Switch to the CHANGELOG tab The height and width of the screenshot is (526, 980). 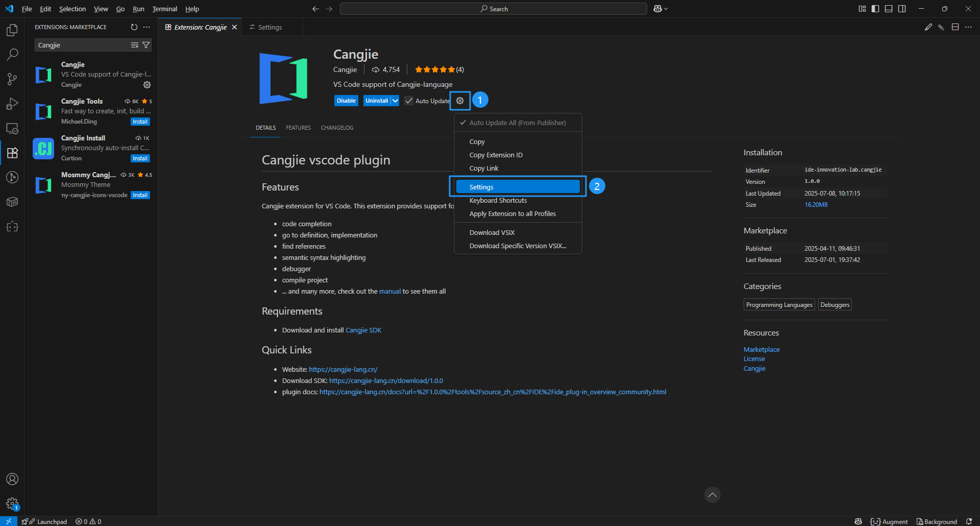337,128
